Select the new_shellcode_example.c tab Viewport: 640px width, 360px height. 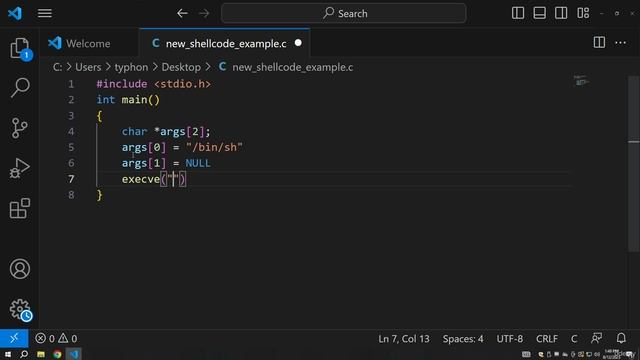225,43
